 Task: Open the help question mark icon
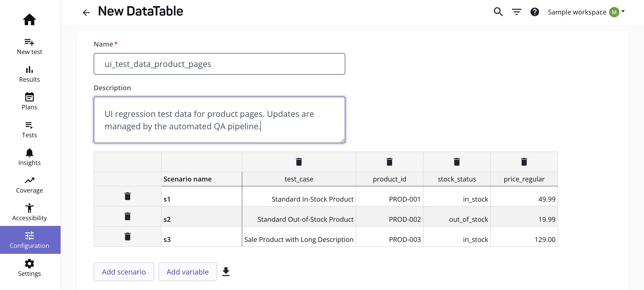coord(535,12)
